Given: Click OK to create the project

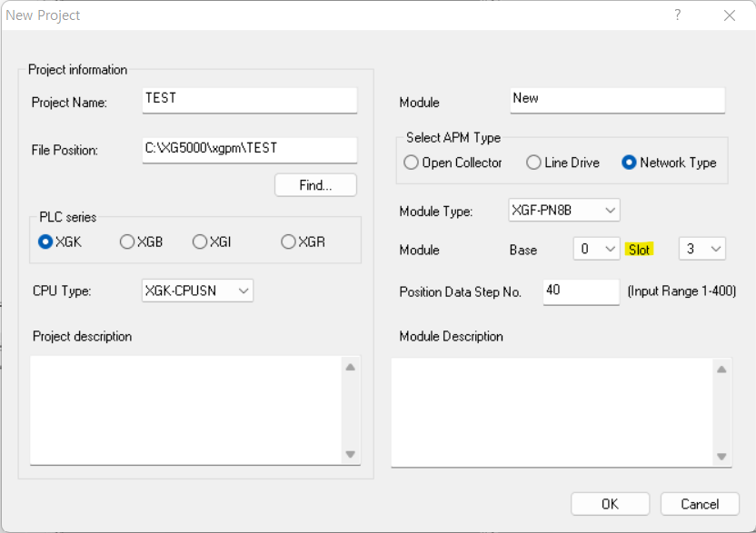Looking at the screenshot, I should pos(610,503).
